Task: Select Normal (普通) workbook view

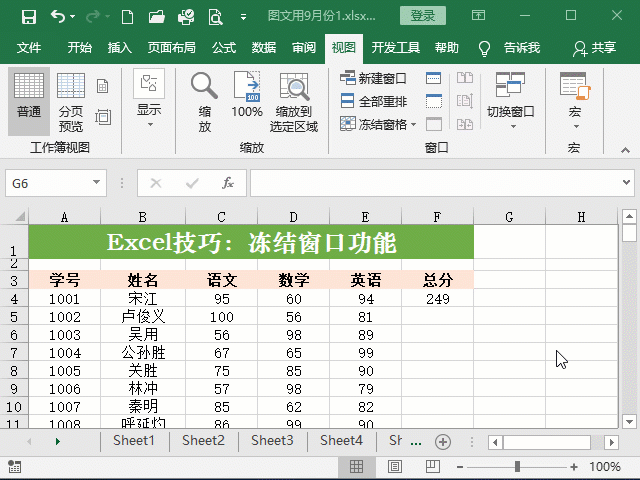Action: pos(29,103)
